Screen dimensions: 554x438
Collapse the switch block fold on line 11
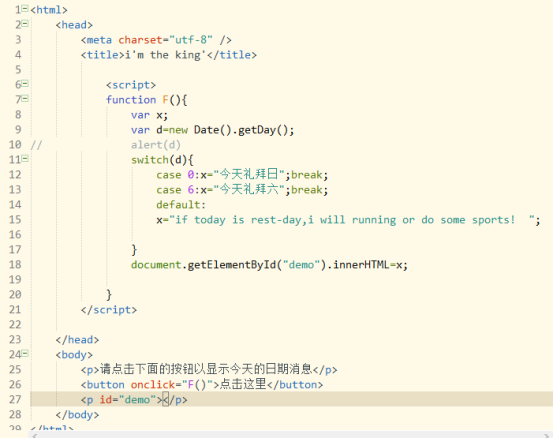coord(25,159)
